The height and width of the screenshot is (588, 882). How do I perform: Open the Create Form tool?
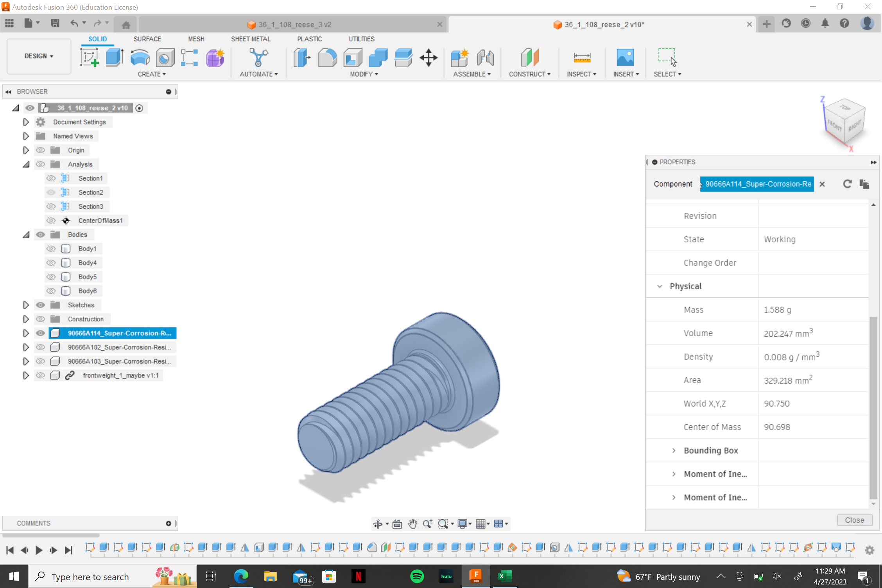[x=215, y=57]
